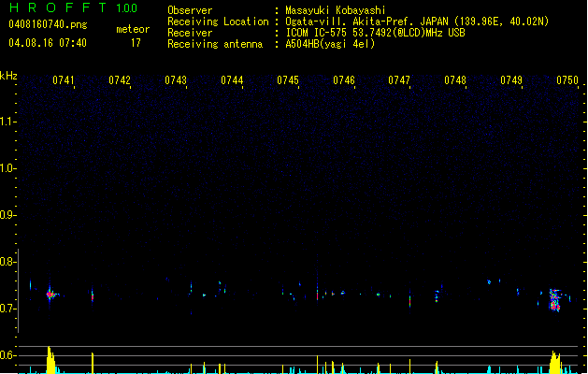Select the file name 0408160740.png
The width and height of the screenshot is (588, 374).
(x=48, y=24)
